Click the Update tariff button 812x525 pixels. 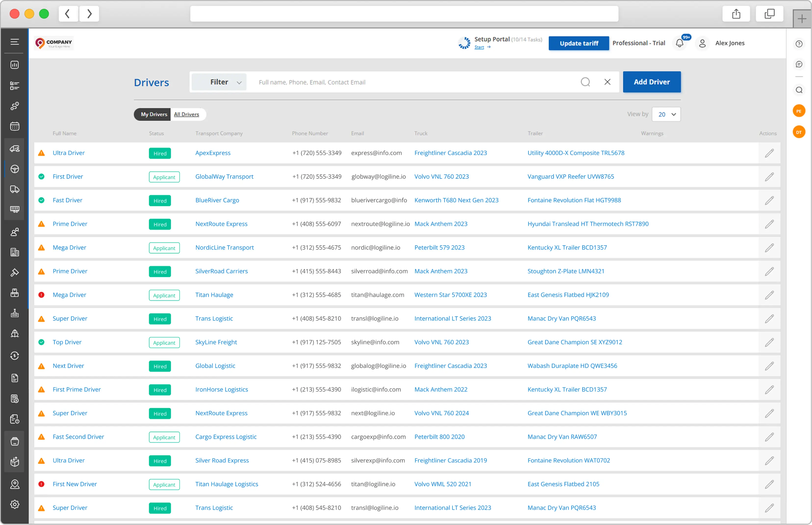coord(579,43)
